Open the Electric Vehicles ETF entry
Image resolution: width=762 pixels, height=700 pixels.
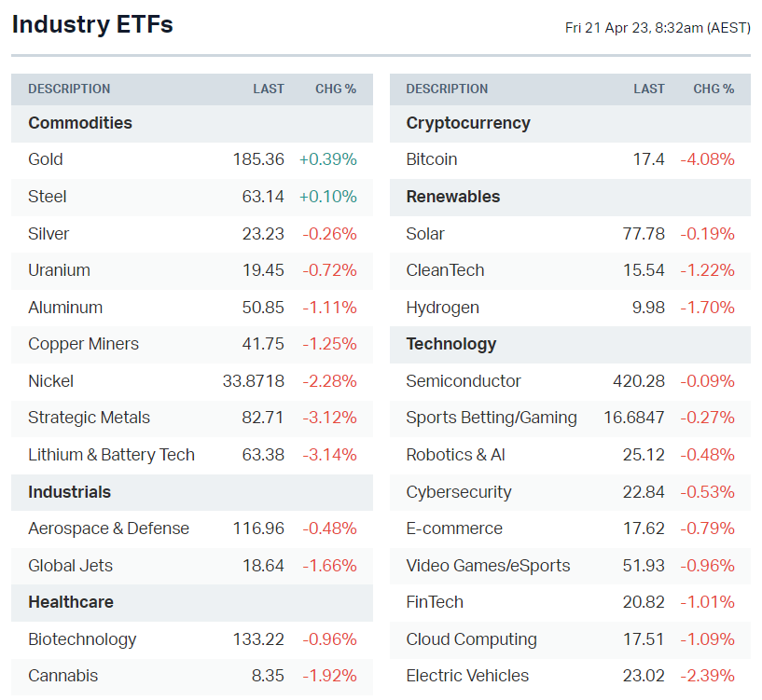(x=467, y=676)
